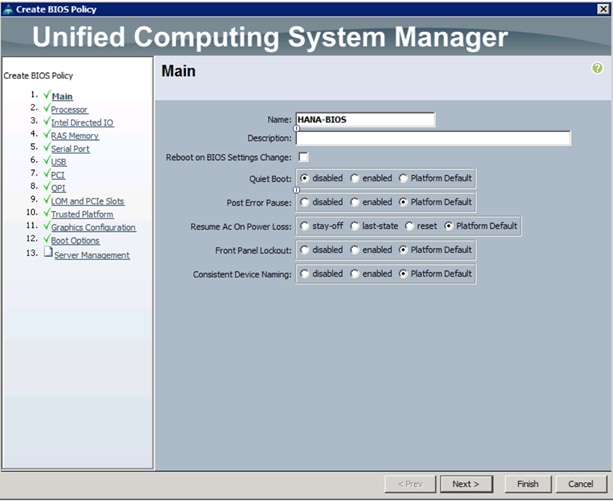Open the Graphics Configuration step
Image resolution: width=613 pixels, height=501 pixels.
[93, 227]
